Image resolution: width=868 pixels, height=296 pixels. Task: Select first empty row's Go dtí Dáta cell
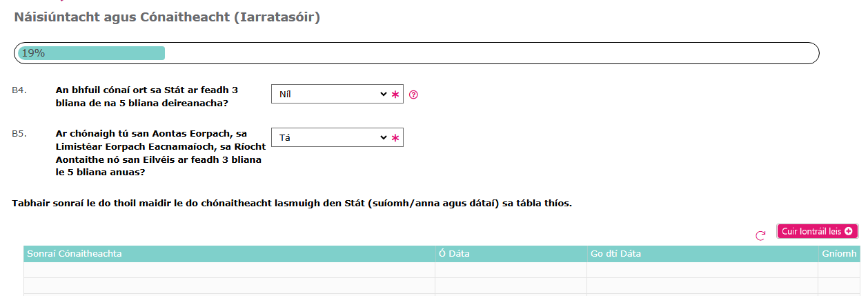pyautogui.click(x=702, y=270)
